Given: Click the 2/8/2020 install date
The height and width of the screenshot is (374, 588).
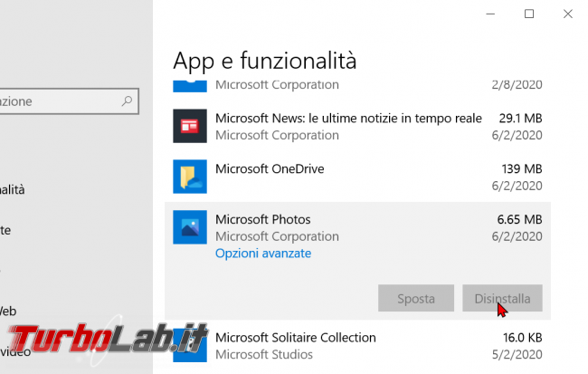Looking at the screenshot, I should click(517, 85).
